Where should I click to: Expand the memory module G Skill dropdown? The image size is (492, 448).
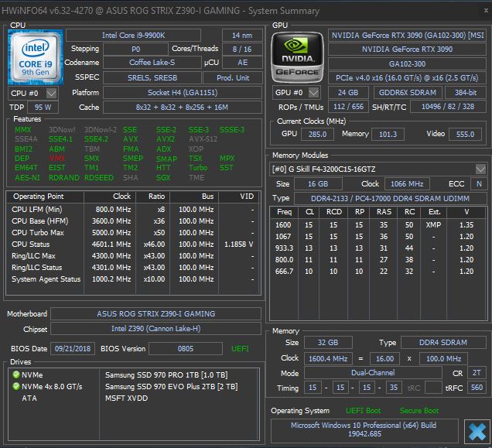click(480, 169)
